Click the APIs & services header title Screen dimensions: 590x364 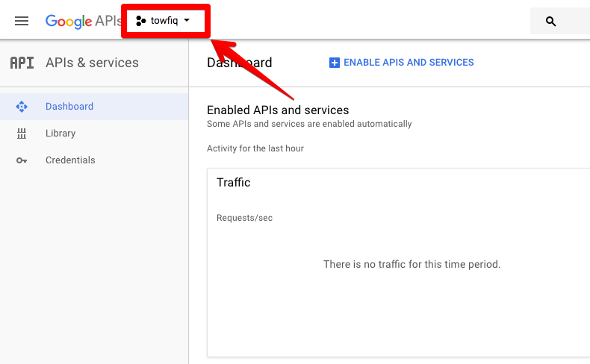tap(92, 63)
